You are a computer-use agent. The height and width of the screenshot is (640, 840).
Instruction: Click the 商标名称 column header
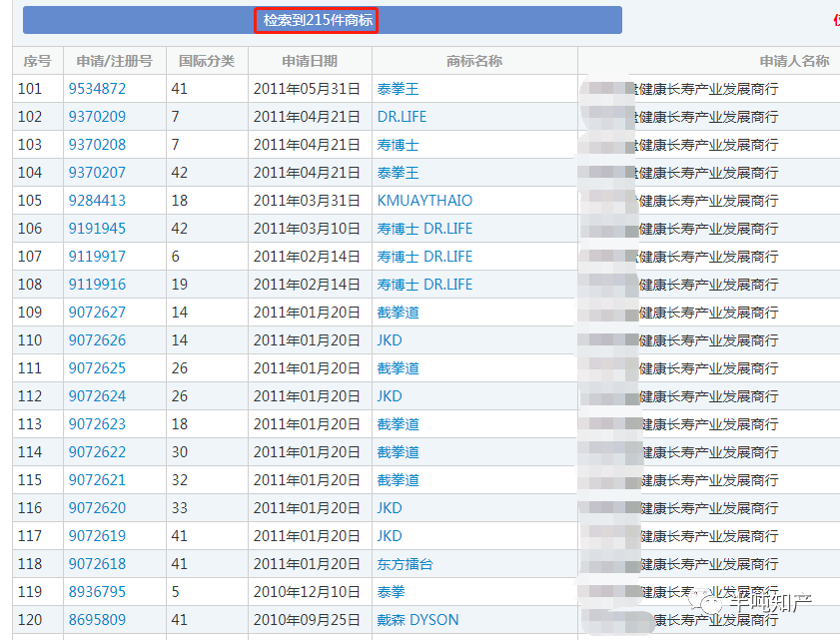pyautogui.click(x=474, y=61)
